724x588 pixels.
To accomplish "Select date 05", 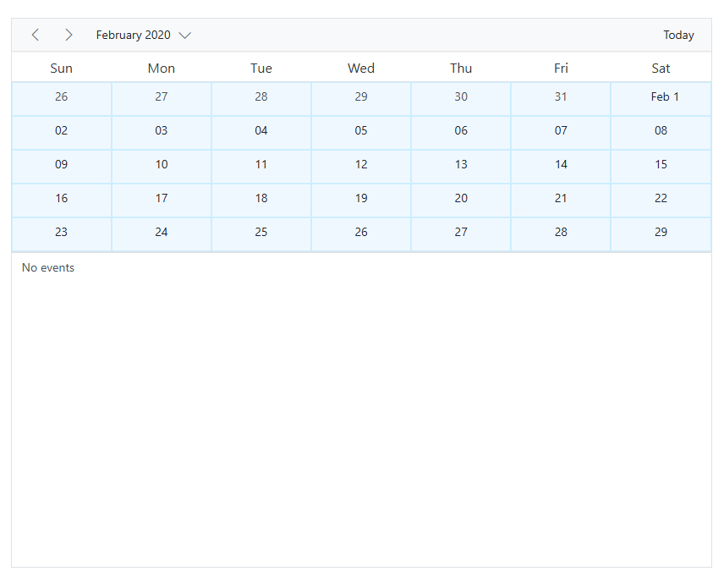I will point(361,133).
